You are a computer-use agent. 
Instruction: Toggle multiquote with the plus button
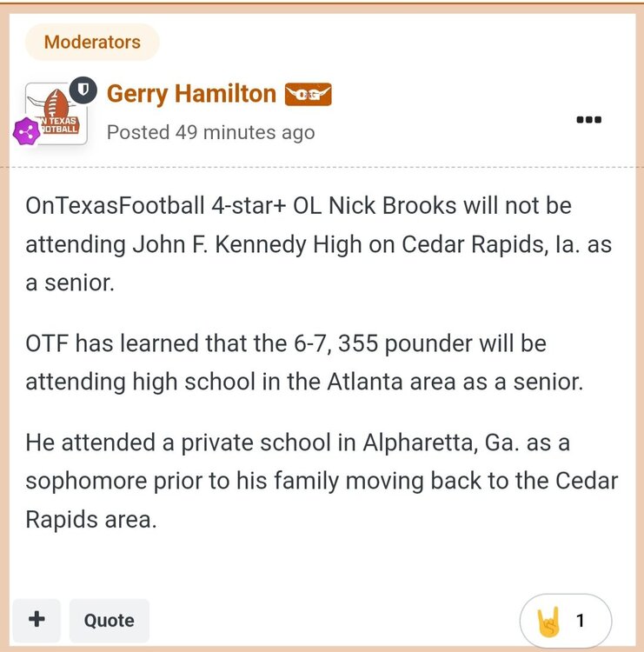37,620
